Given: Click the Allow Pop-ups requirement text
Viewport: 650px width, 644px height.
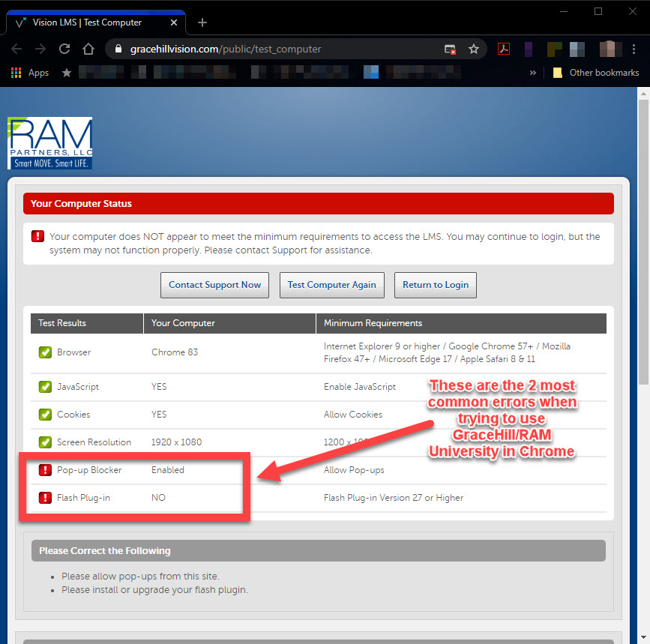Looking at the screenshot, I should pos(354,470).
